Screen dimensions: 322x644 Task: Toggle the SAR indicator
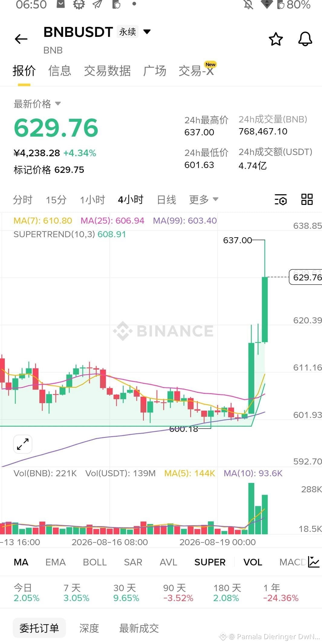[x=133, y=562]
